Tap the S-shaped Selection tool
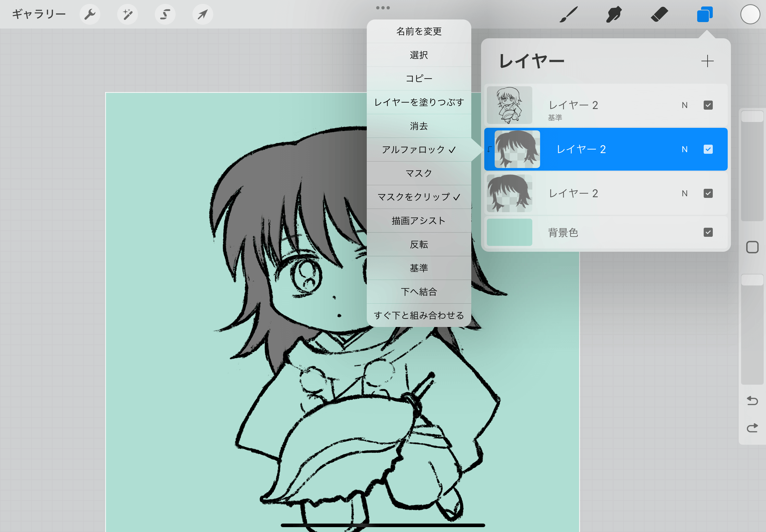The width and height of the screenshot is (766, 532). 165,14
